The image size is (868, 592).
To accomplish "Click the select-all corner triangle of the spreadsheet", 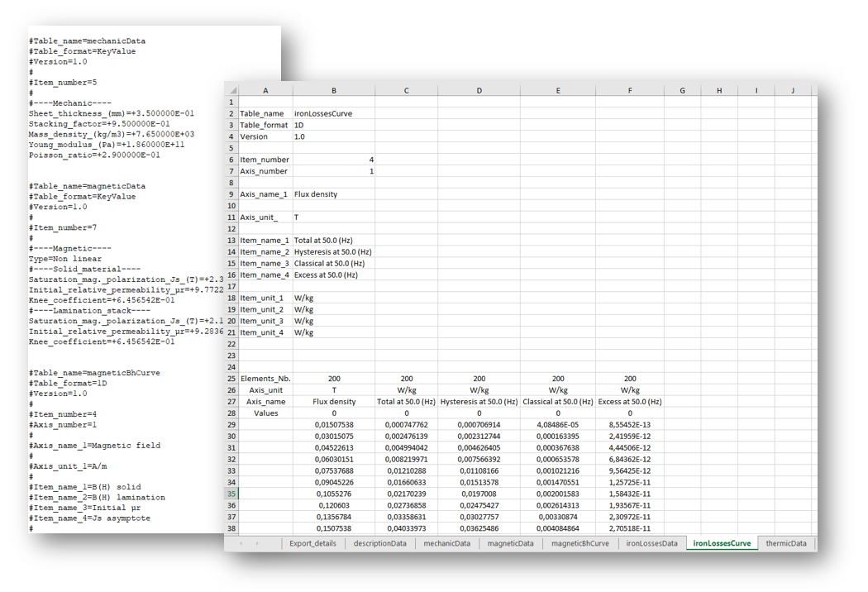I will pos(233,90).
